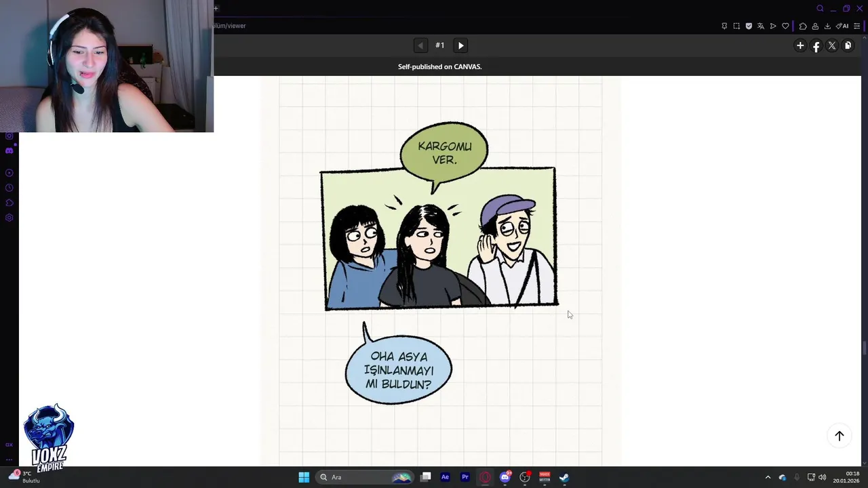The image size is (868, 488).
Task: Open the page translate icon
Action: (x=761, y=26)
